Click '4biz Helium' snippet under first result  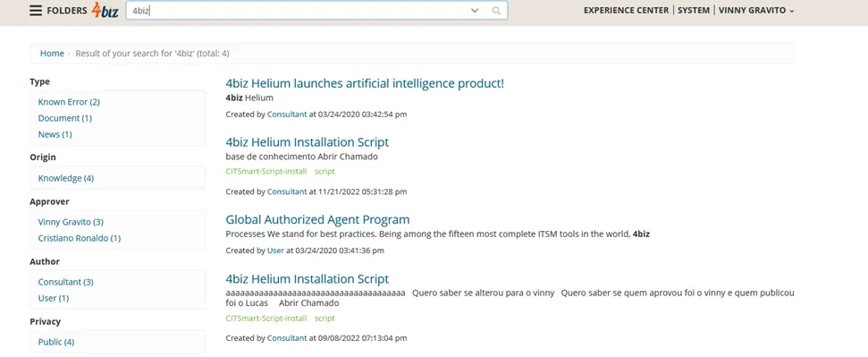pos(249,98)
